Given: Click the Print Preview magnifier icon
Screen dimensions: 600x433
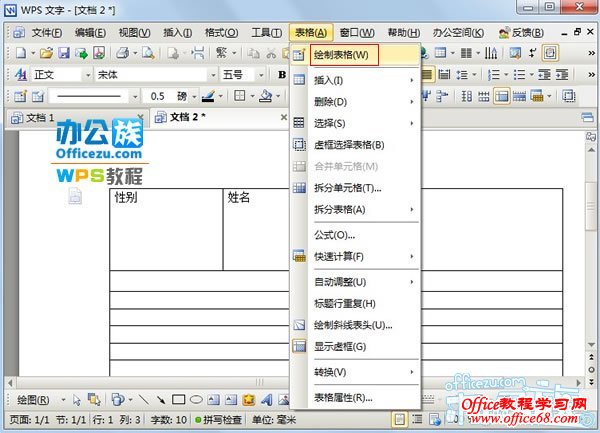Looking at the screenshot, I should 148,53.
